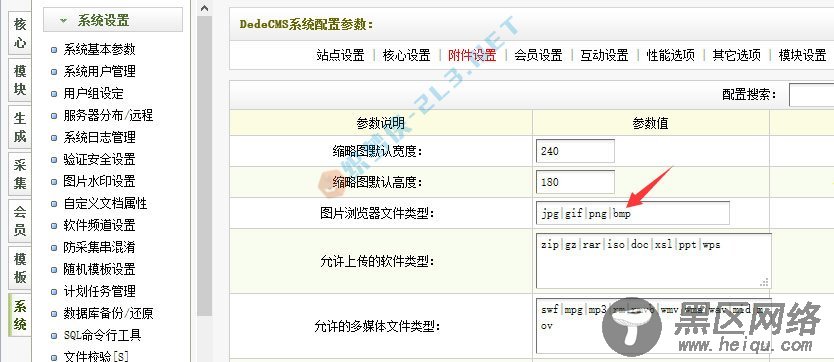834x362 pixels.
Task: Click the 图片浏览器文件类型 input field
Action: (x=633, y=213)
